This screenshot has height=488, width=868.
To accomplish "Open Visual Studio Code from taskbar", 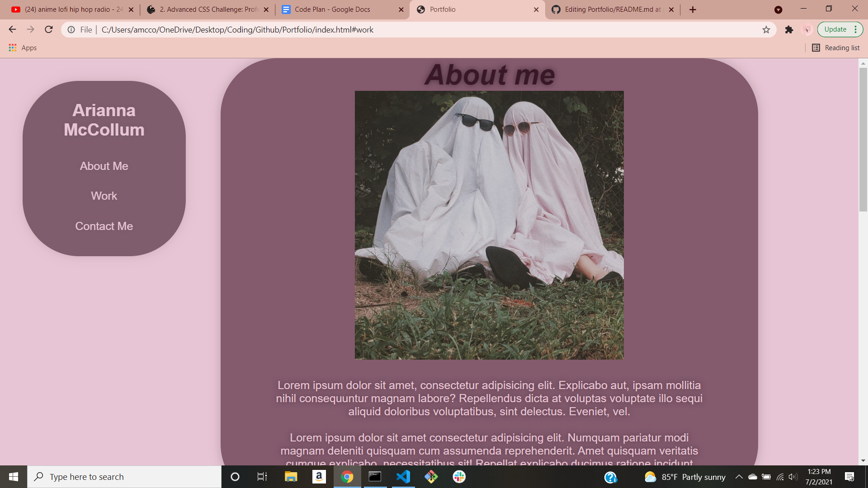I will coord(403,477).
